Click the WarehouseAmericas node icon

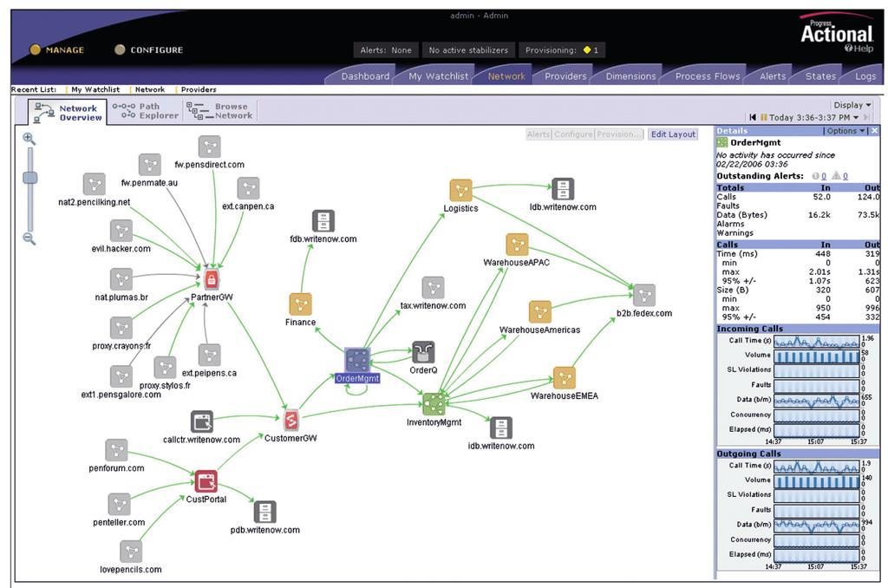539,312
